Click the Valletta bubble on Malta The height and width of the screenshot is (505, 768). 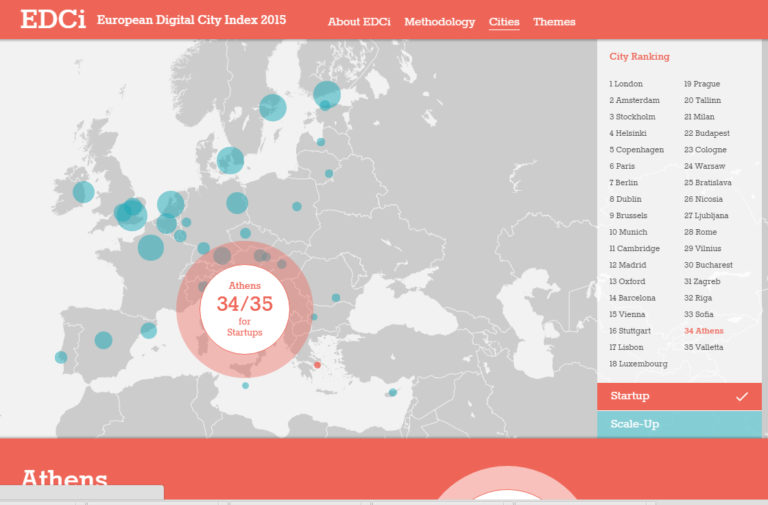tap(246, 385)
